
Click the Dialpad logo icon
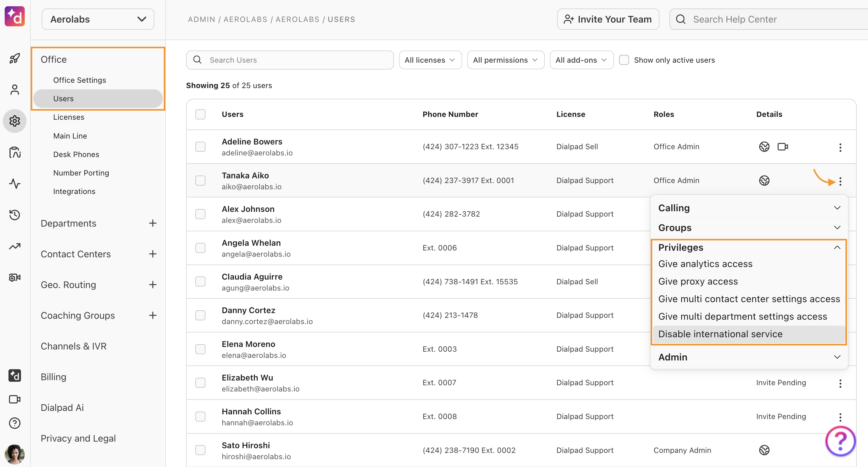[x=14, y=16]
